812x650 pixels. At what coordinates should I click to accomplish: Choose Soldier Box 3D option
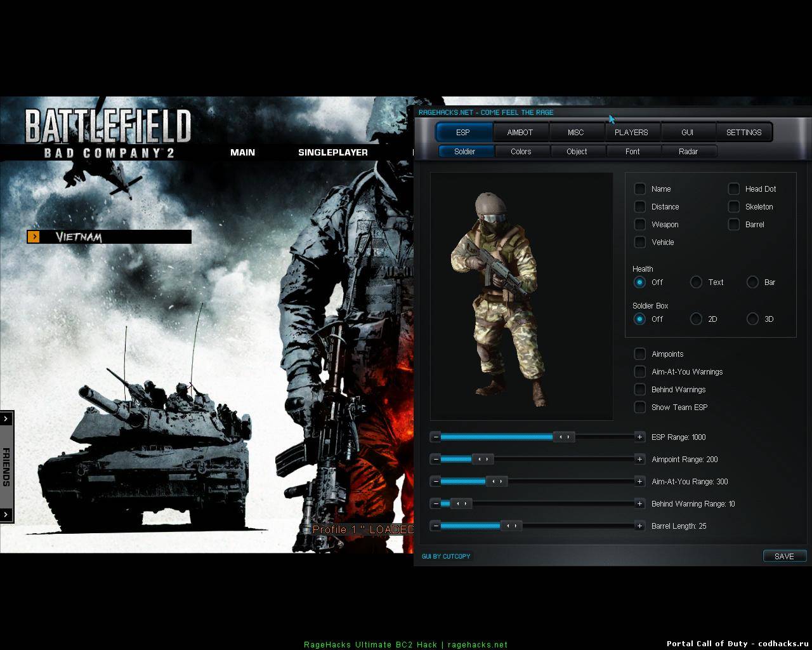[752, 319]
